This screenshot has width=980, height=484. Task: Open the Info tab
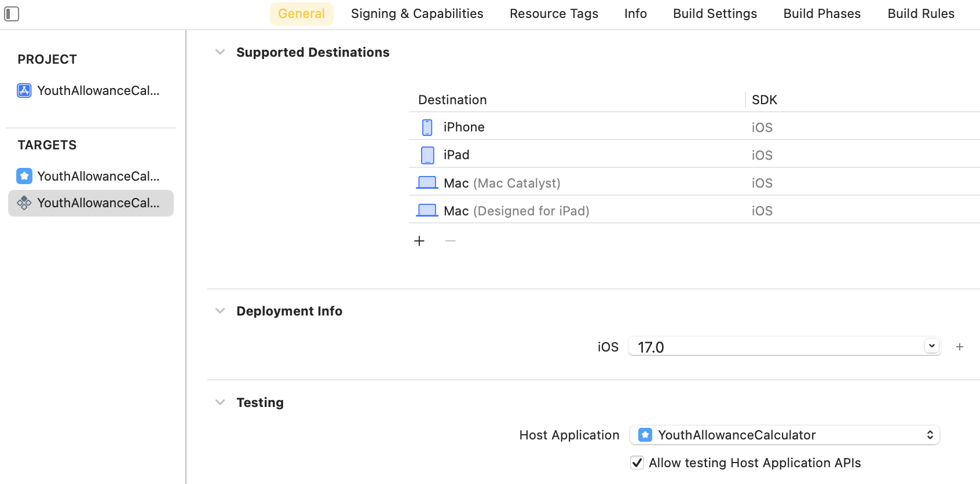(635, 14)
